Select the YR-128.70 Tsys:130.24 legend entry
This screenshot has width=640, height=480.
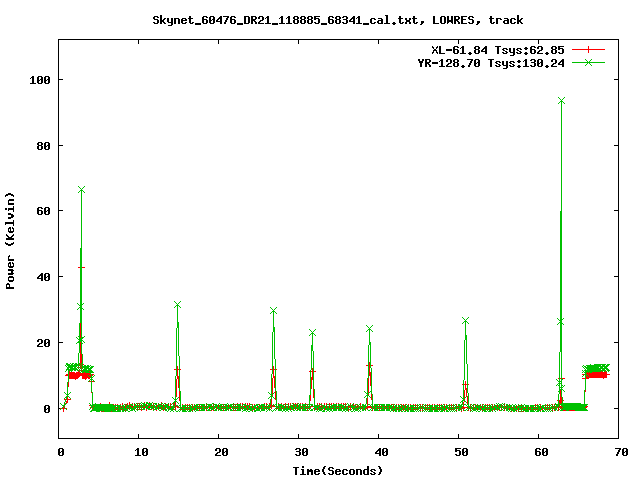coord(491,63)
